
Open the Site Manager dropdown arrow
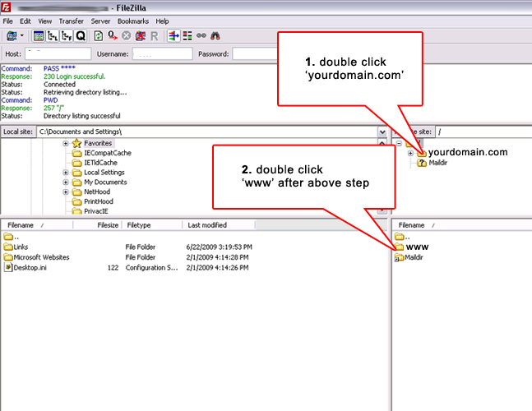tap(22, 35)
